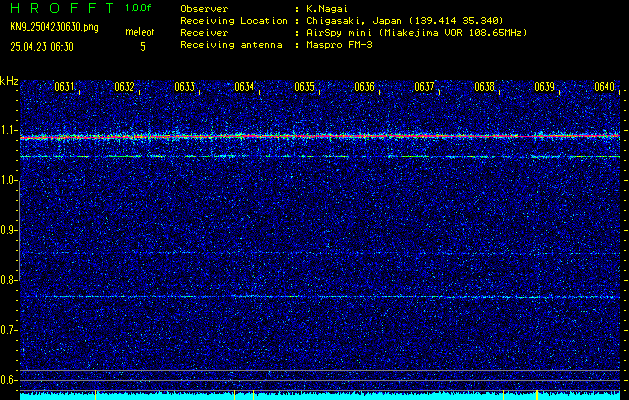Click the 0631 time label

coord(64,87)
